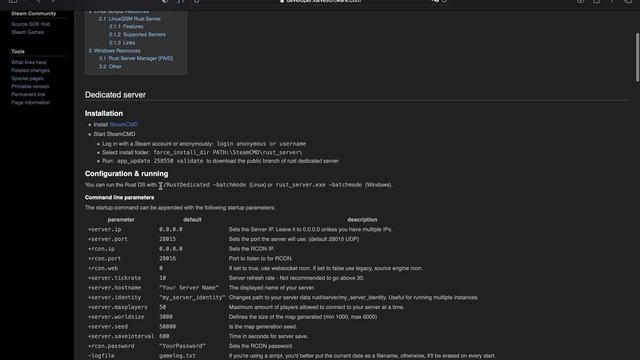Image resolution: width=640 pixels, height=360 pixels.
Task: Jump to 2.1.2 Supported Servers in contents
Action: 137,35
